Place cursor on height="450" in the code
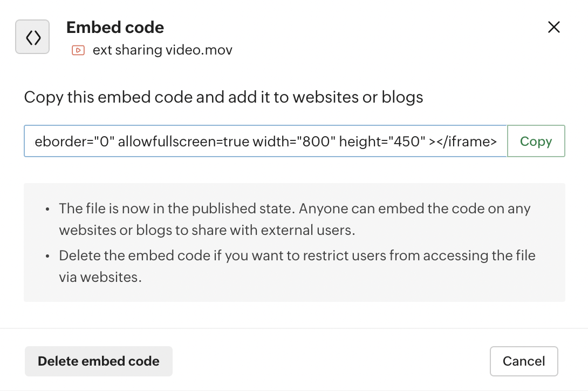Viewport: 588px width, 391px height. coord(380,141)
